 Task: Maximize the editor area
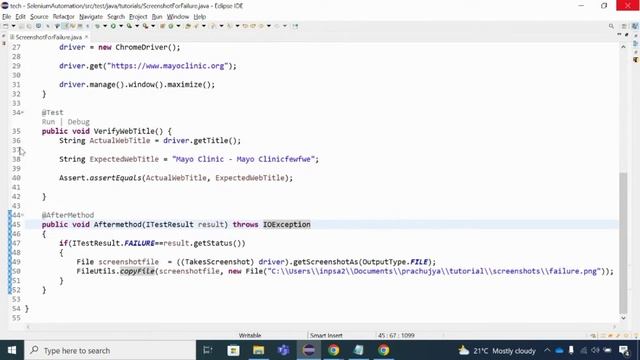(x=627, y=36)
